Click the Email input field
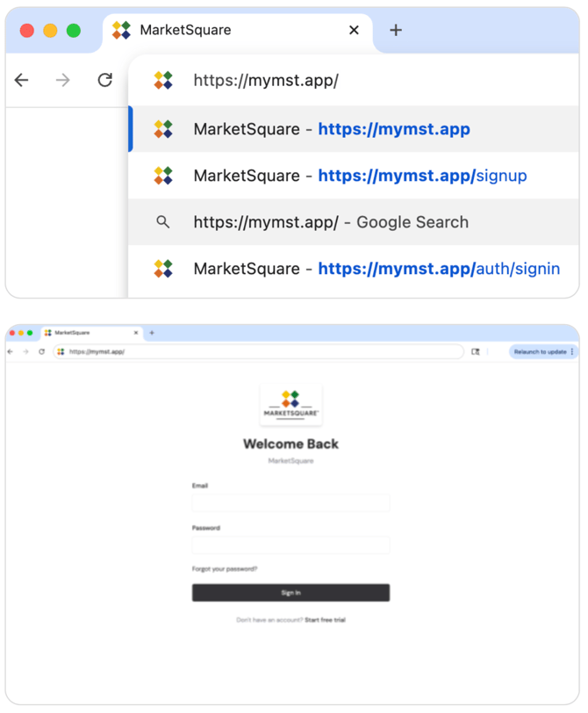This screenshot has height=713, width=588. pyautogui.click(x=290, y=503)
